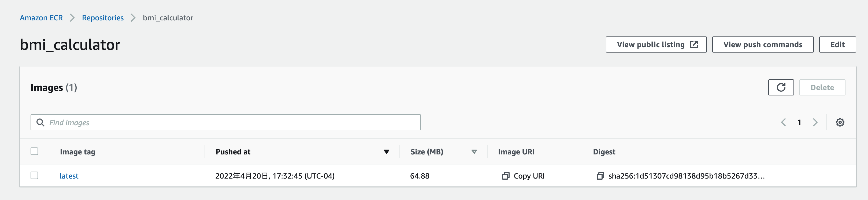Click the external link icon on View public listing
The width and height of the screenshot is (868, 200).
pyautogui.click(x=693, y=44)
